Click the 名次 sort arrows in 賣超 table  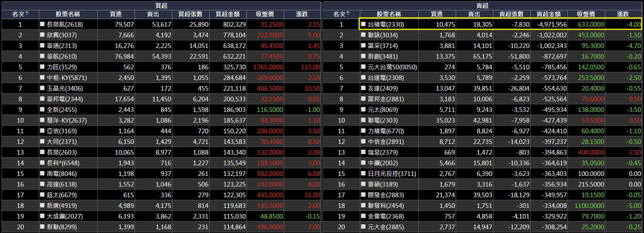click(x=348, y=14)
